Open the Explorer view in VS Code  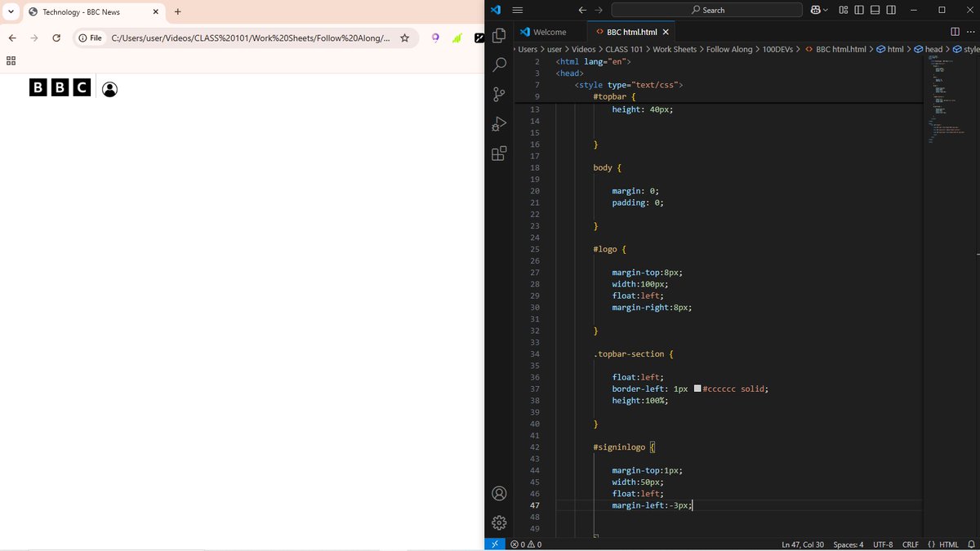click(500, 36)
